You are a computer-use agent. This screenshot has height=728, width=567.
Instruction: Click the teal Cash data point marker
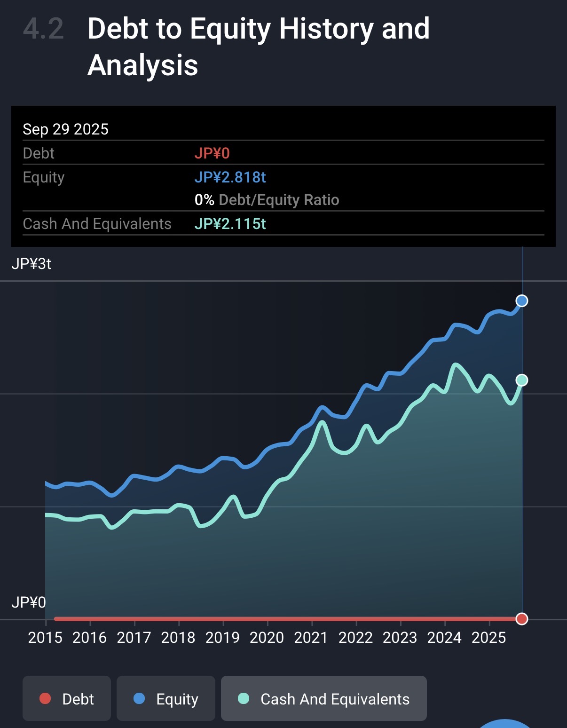tap(521, 380)
